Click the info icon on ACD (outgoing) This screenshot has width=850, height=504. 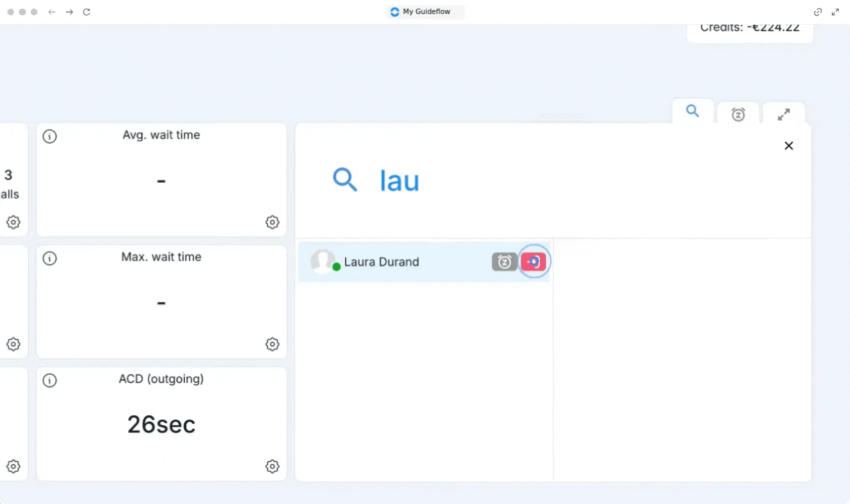[x=49, y=381]
